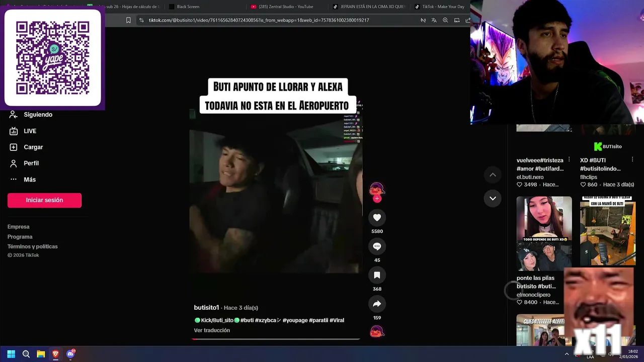Open elmonoclipero author link
The image size is (644, 362).
(x=533, y=295)
